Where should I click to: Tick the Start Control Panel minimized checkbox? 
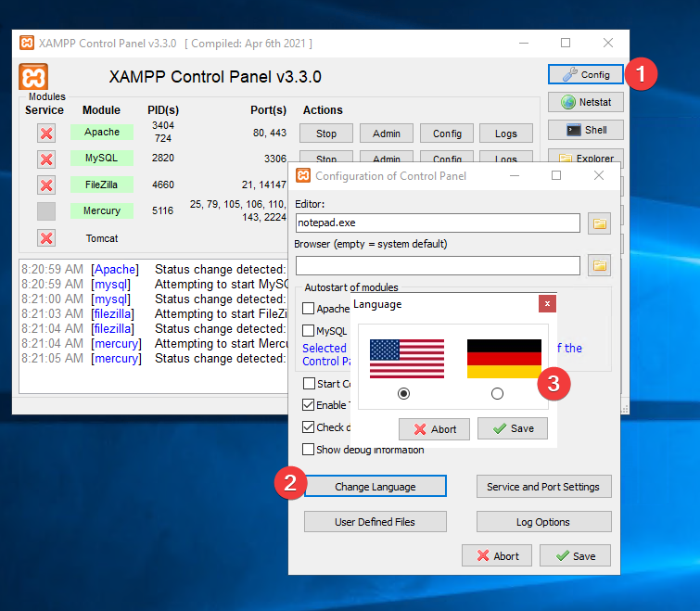[x=309, y=383]
